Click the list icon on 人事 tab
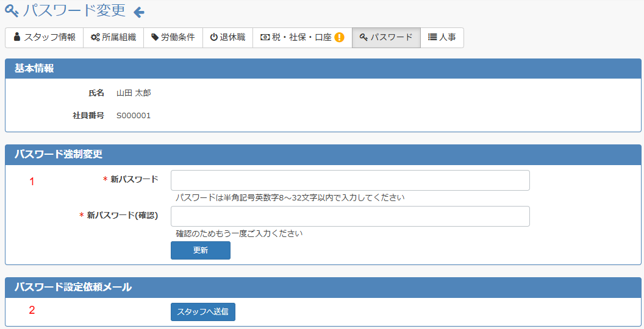Viewport: 644px width, 329px height. click(x=432, y=37)
